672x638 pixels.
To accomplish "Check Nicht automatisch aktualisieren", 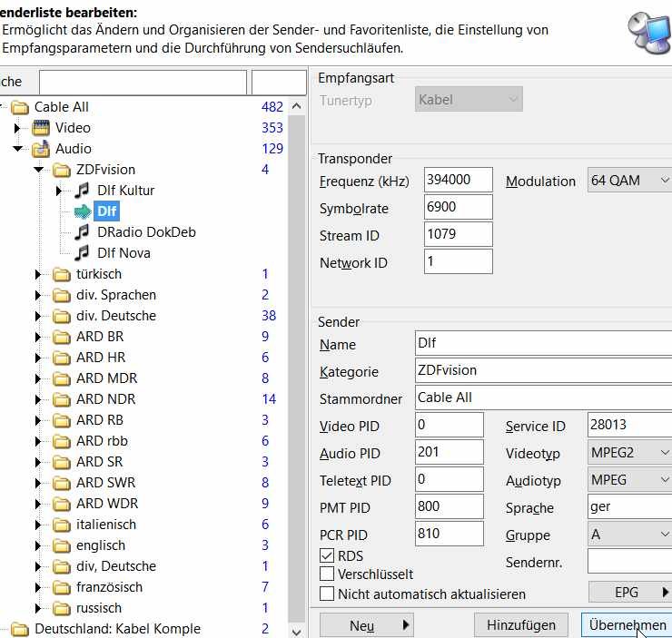I will (x=327, y=594).
